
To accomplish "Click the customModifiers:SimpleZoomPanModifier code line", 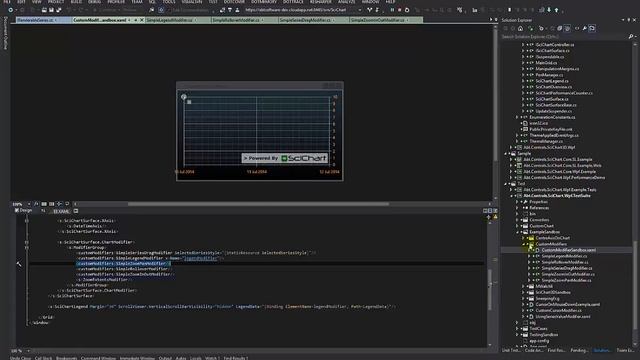I will pos(123,264).
